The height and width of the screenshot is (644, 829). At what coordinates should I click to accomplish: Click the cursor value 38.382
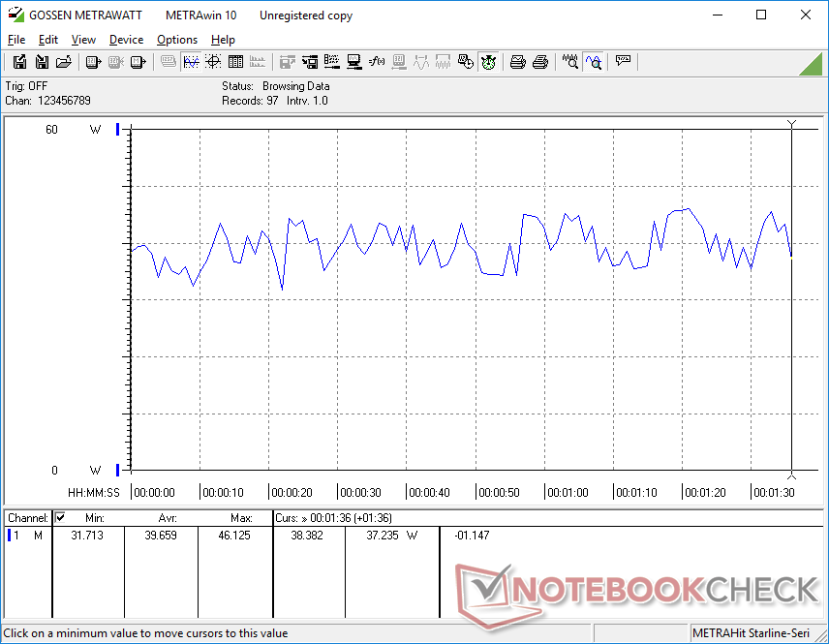pyautogui.click(x=307, y=536)
